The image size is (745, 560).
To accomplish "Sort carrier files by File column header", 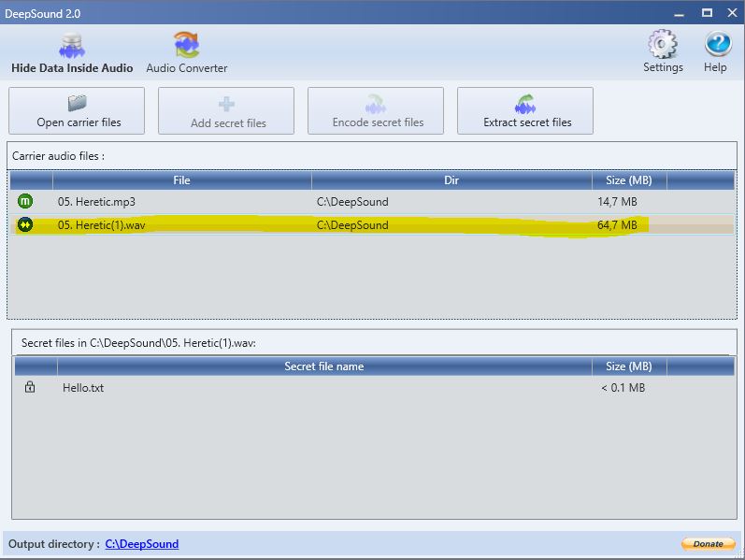I will coord(181,180).
